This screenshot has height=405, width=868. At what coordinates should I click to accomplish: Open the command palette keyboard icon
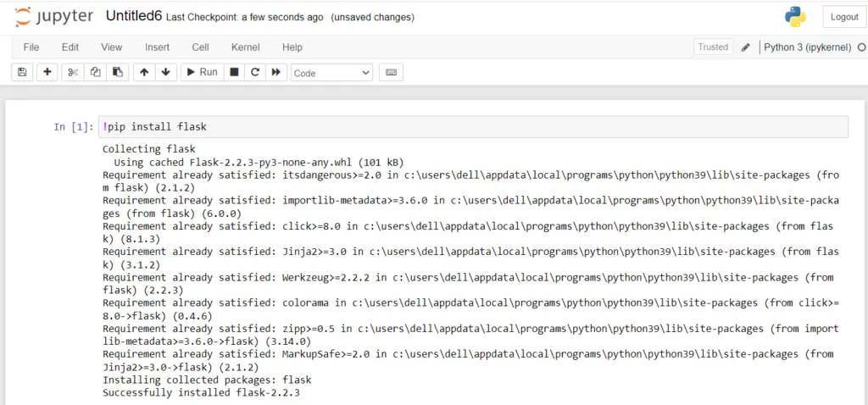coord(391,72)
